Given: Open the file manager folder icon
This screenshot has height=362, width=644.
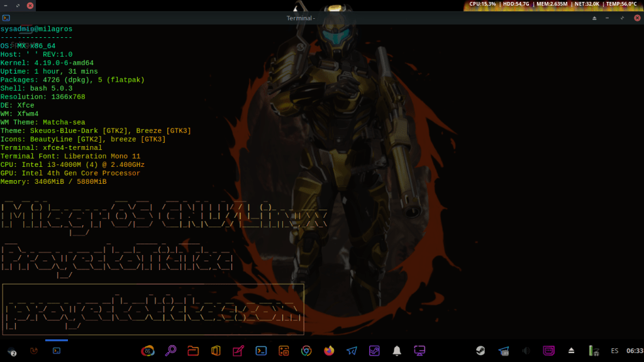Looking at the screenshot, I should click(193, 351).
